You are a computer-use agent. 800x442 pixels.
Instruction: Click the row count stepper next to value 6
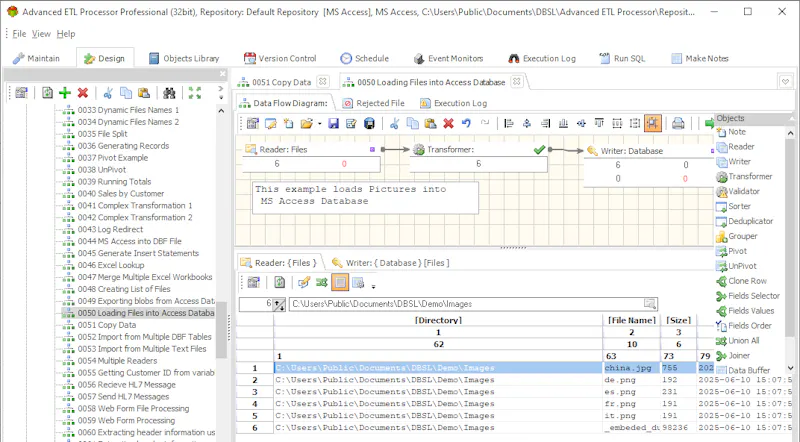pyautogui.click(x=279, y=305)
